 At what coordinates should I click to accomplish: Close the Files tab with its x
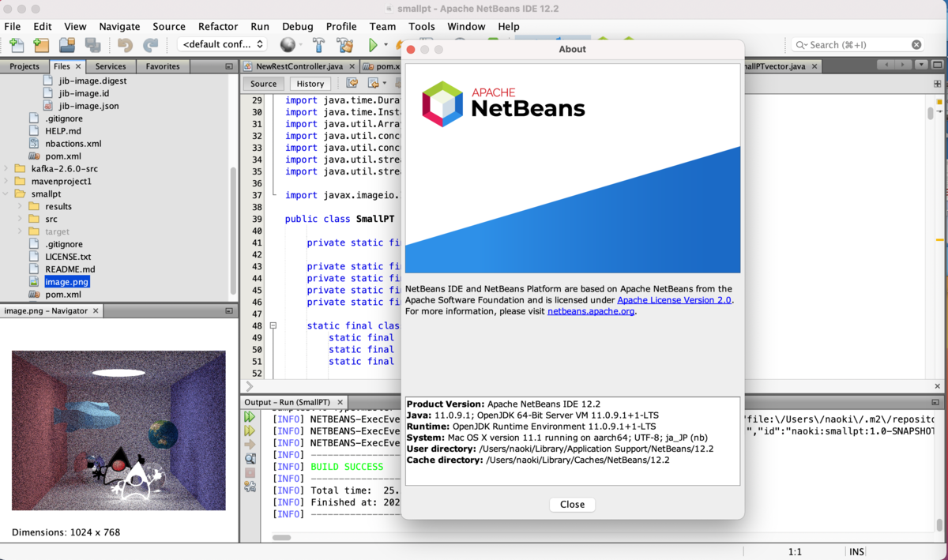(77, 66)
